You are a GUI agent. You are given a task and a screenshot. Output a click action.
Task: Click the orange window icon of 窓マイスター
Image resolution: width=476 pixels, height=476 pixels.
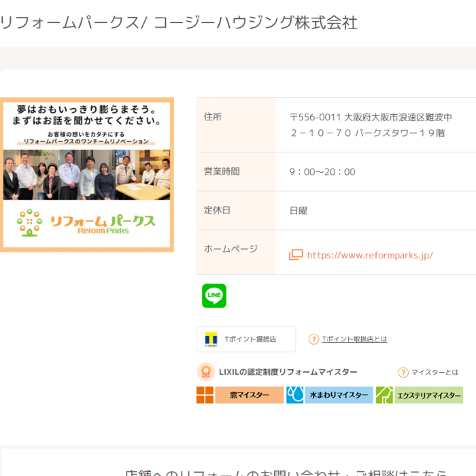click(x=205, y=395)
